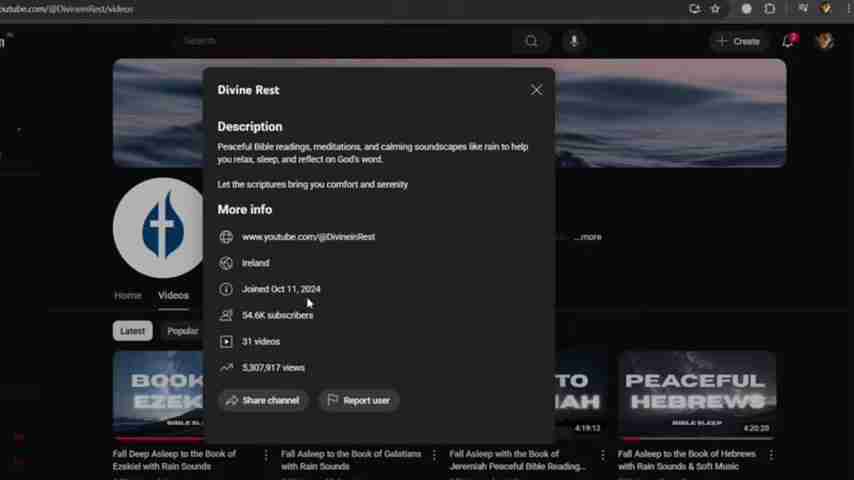This screenshot has width=854, height=480.
Task: Click the Create button in header
Action: coord(739,41)
